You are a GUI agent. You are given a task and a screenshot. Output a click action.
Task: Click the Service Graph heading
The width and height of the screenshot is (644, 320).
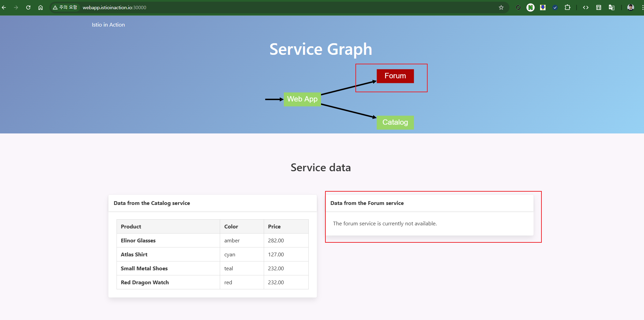point(321,49)
